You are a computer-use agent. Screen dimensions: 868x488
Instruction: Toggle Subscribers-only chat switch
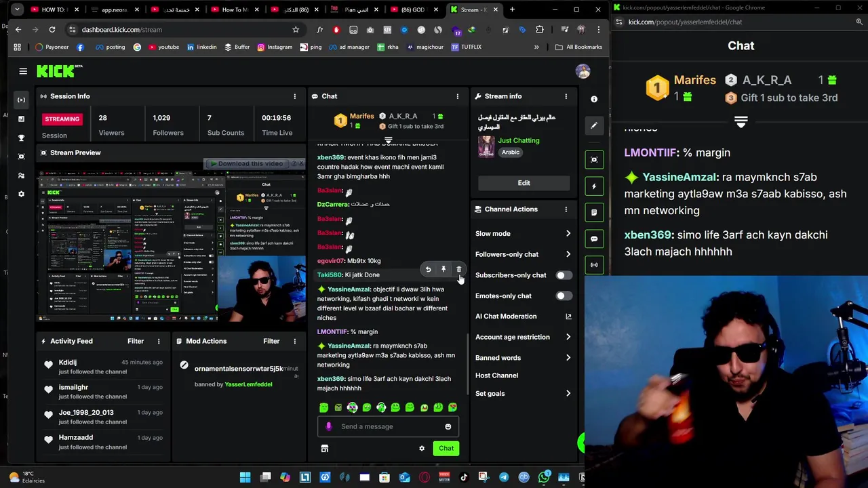pyautogui.click(x=564, y=275)
